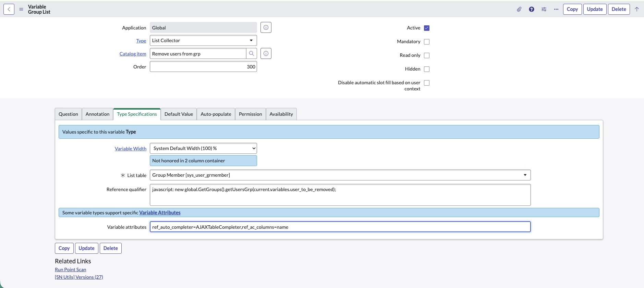Image resolution: width=644 pixels, height=288 pixels.
Task: Open the Type dropdown showing List Collector
Action: point(203,40)
